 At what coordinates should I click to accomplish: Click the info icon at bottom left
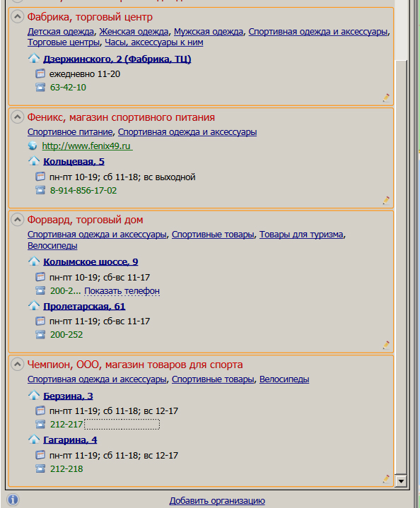(x=13, y=500)
